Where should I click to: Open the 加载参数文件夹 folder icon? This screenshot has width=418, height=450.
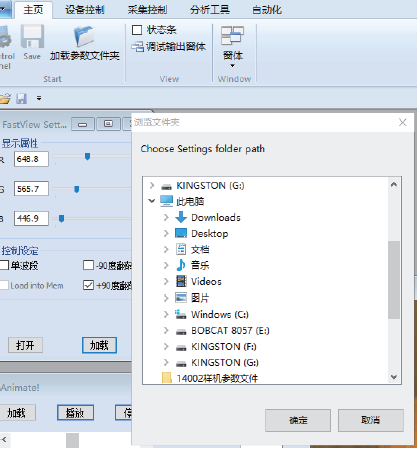point(84,36)
